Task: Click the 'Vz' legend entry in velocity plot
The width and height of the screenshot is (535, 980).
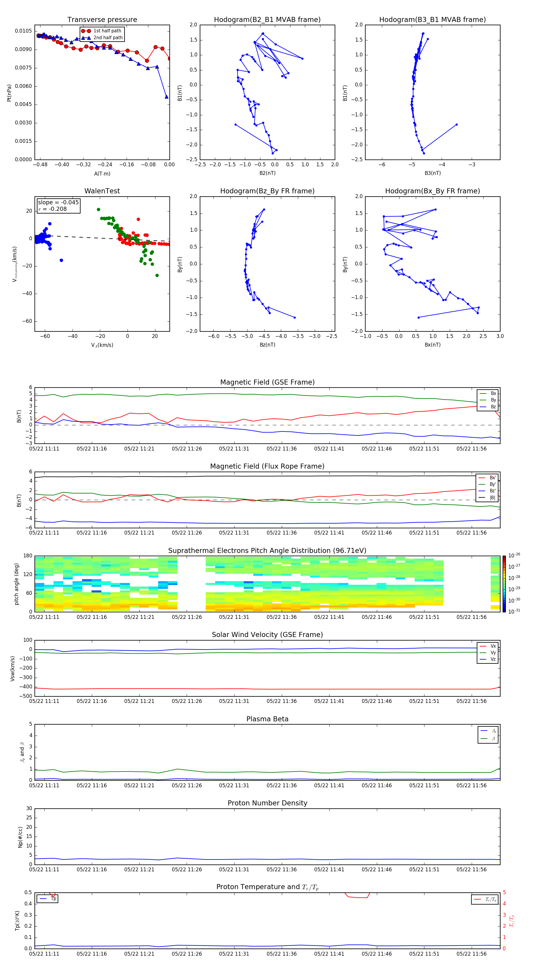Action: (488, 659)
